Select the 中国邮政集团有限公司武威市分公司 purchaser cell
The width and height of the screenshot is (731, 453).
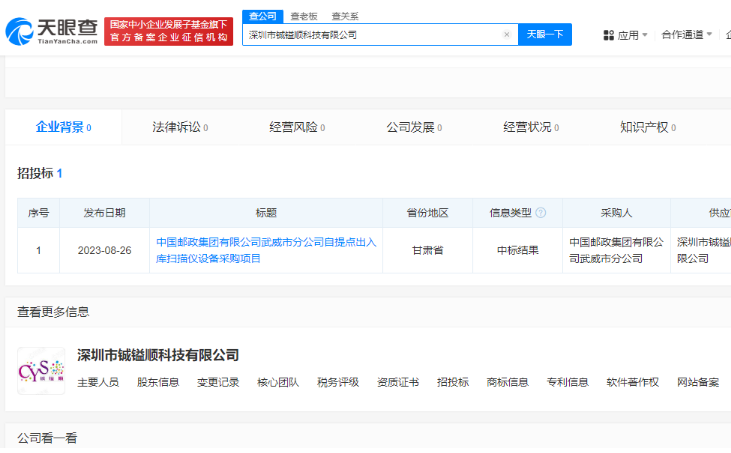point(616,250)
